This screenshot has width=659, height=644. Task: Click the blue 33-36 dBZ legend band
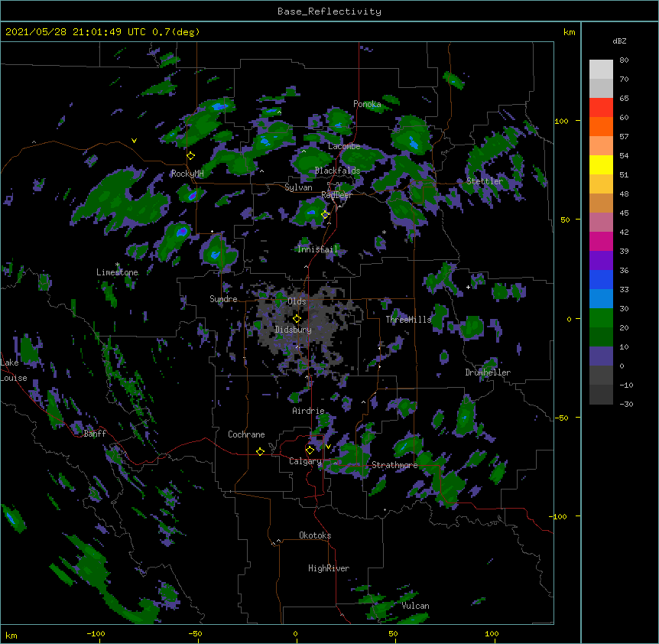(x=601, y=279)
